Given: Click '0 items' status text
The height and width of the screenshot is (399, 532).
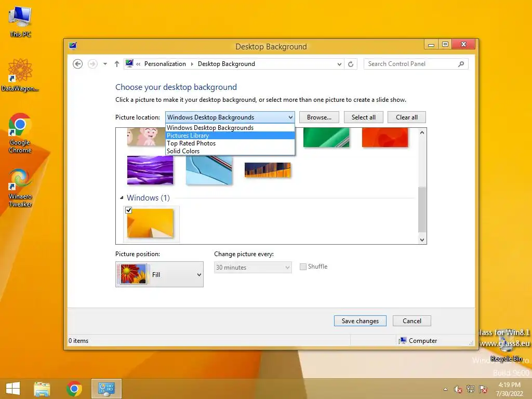Looking at the screenshot, I should [x=78, y=341].
